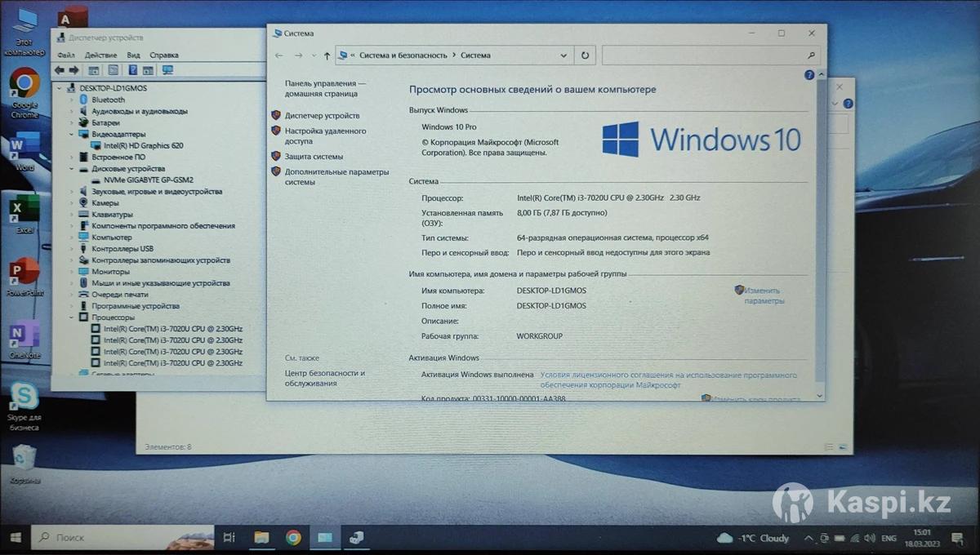Image resolution: width=980 pixels, height=555 pixels.
Task: Select the Контроллеры USB tree item
Action: coord(122,249)
